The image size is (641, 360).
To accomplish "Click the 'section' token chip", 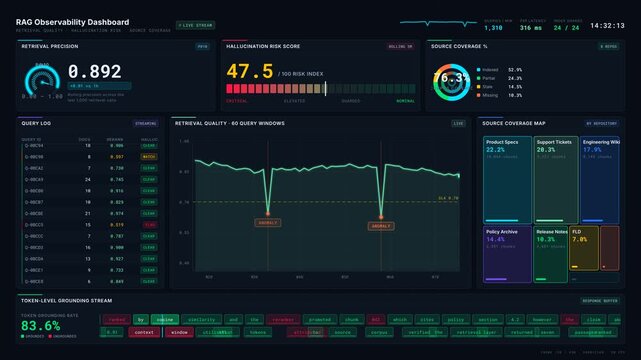I will [x=488, y=320].
